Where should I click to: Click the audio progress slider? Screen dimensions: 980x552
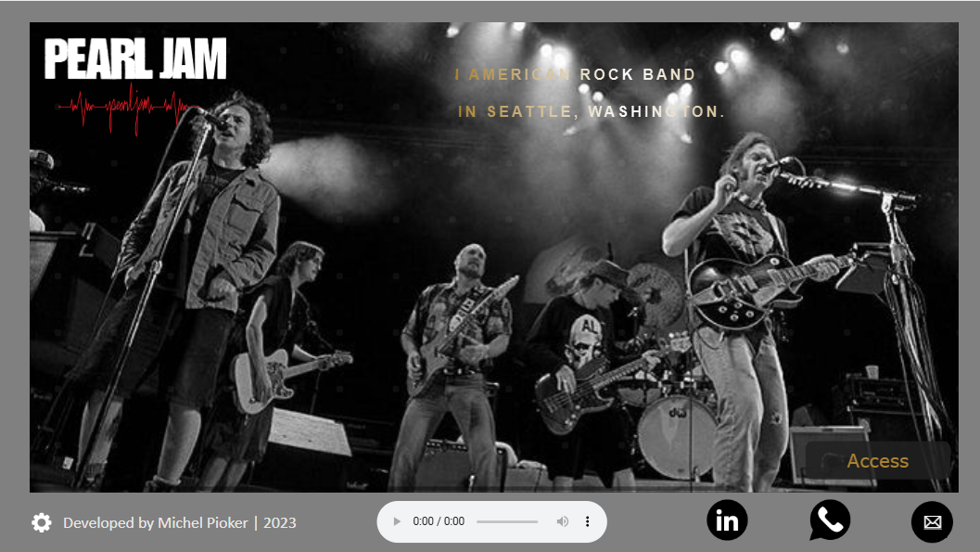[507, 521]
